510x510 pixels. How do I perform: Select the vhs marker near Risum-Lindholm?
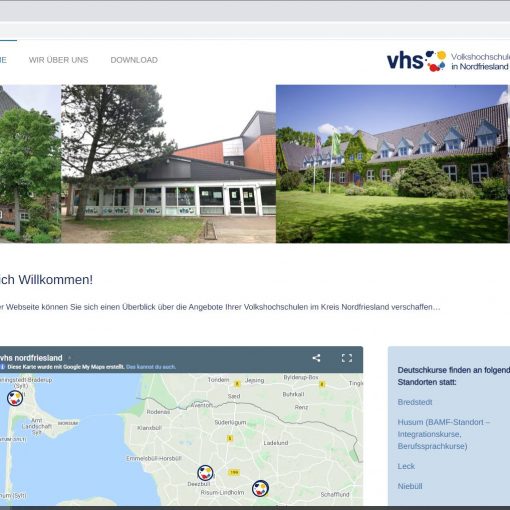click(x=260, y=488)
